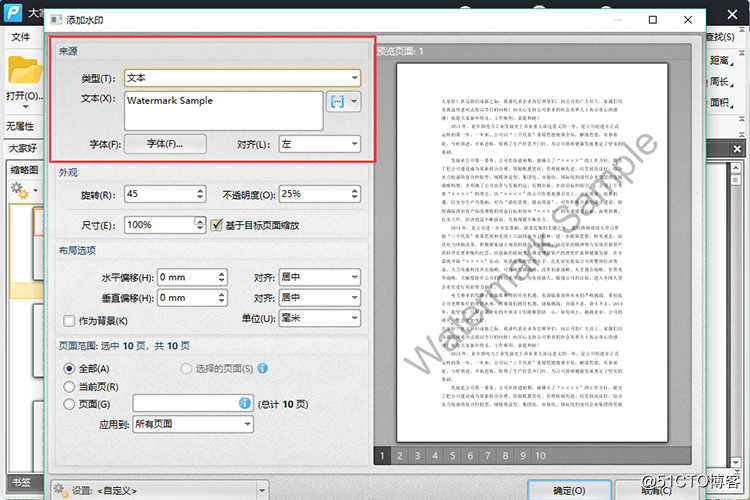Adjust the opacity 25% spinner arrows
750x500 pixels.
click(x=355, y=194)
